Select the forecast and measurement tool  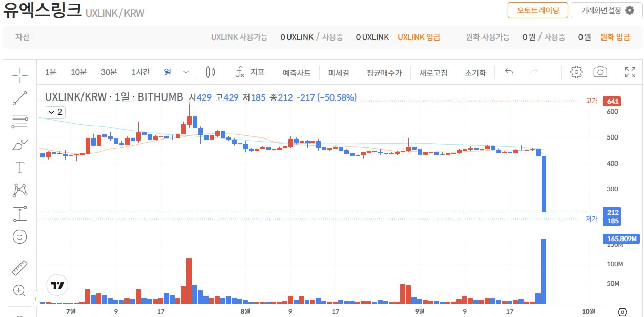20,213
